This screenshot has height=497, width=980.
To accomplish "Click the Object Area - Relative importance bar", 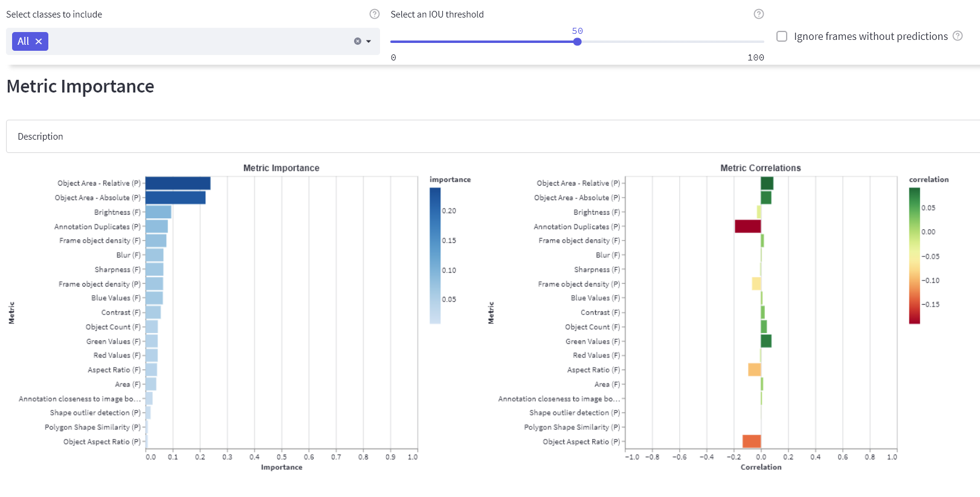I will [178, 183].
